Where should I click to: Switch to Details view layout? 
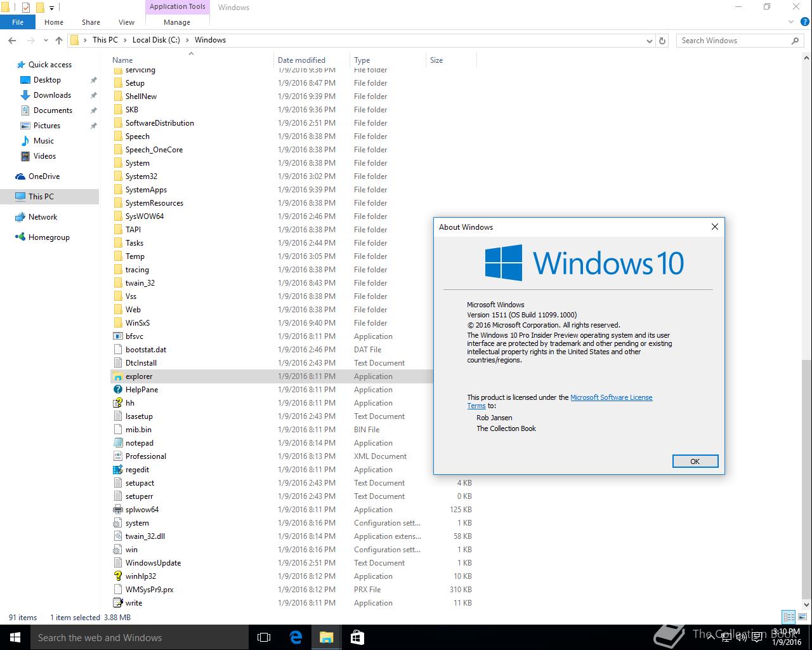pyautogui.click(x=789, y=617)
